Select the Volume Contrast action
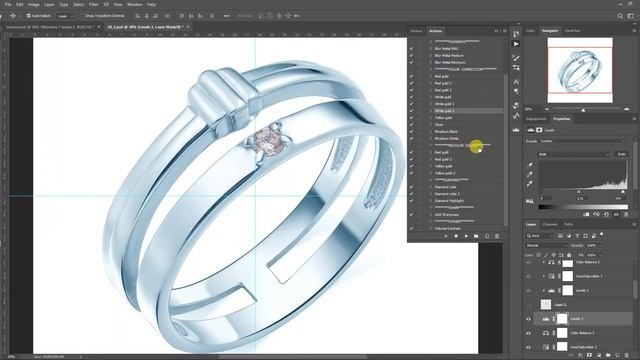Image resolution: width=640 pixels, height=360 pixels. [447, 228]
